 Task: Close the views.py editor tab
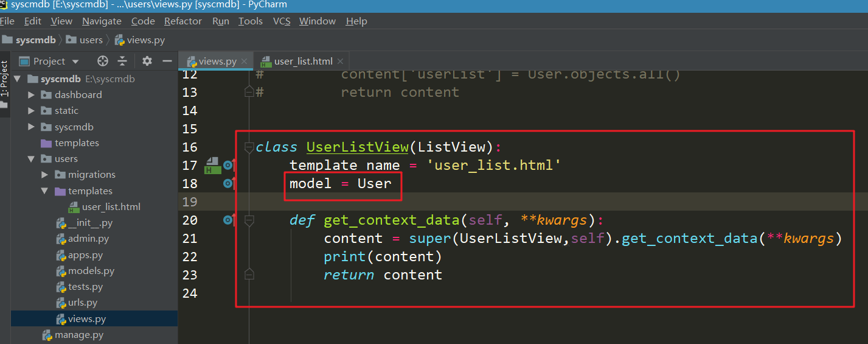[245, 61]
